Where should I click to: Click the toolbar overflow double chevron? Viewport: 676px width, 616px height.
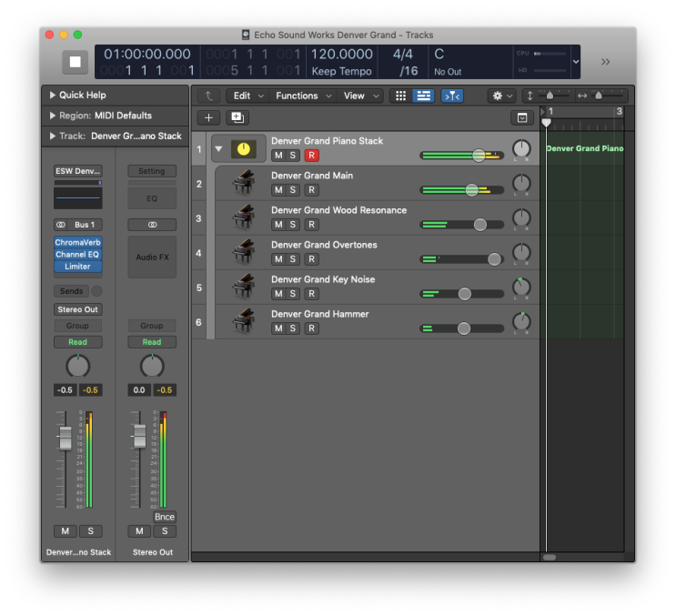click(606, 62)
